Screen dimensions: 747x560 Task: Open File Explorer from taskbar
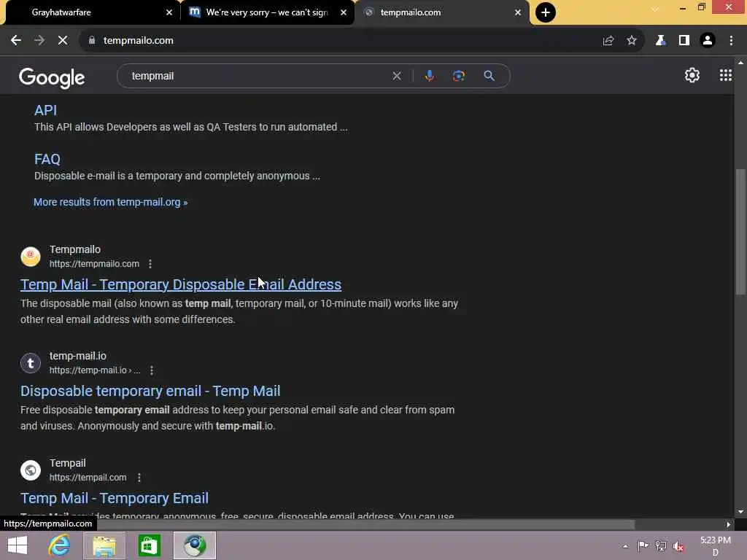pos(104,545)
